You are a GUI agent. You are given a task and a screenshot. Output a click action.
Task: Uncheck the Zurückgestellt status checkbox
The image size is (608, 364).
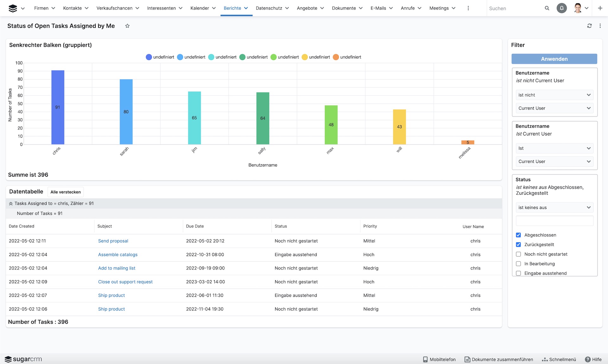pyautogui.click(x=518, y=244)
